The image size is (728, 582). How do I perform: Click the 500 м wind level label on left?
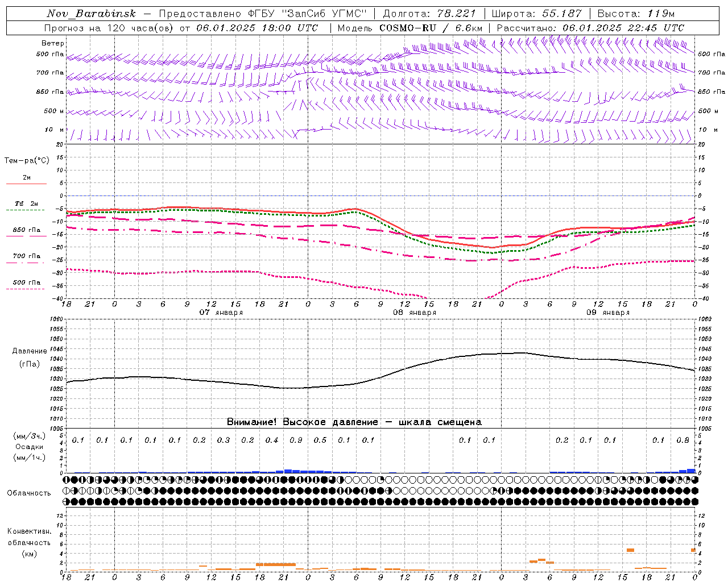pos(54,111)
